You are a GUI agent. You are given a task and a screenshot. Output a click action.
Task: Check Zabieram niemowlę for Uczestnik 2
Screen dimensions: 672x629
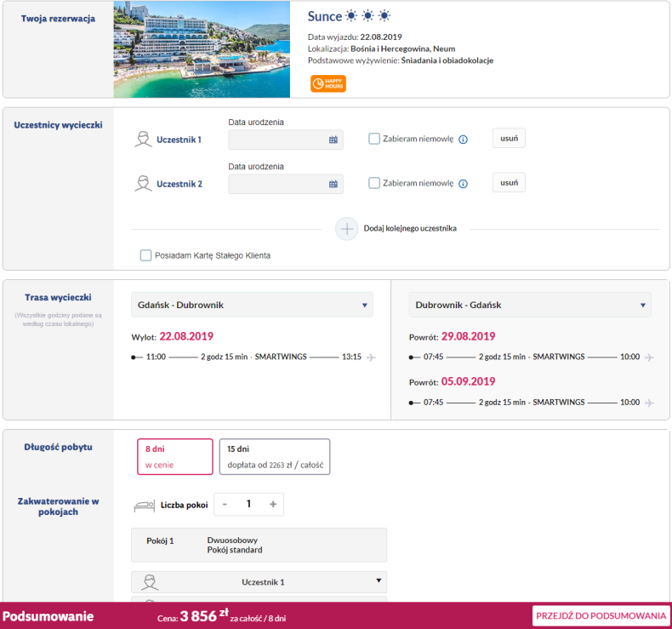coord(373,183)
